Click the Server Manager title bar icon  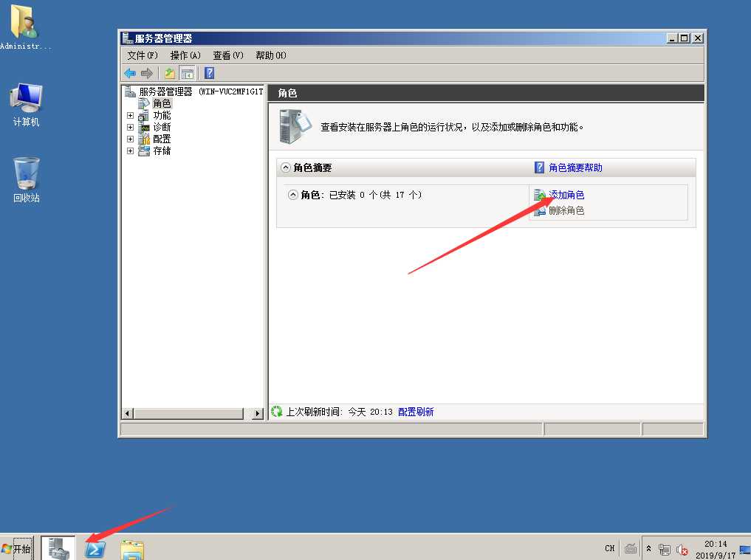[x=127, y=38]
